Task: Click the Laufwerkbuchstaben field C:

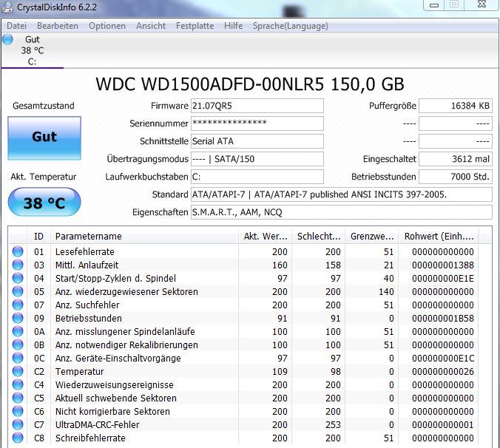Action: [x=257, y=177]
